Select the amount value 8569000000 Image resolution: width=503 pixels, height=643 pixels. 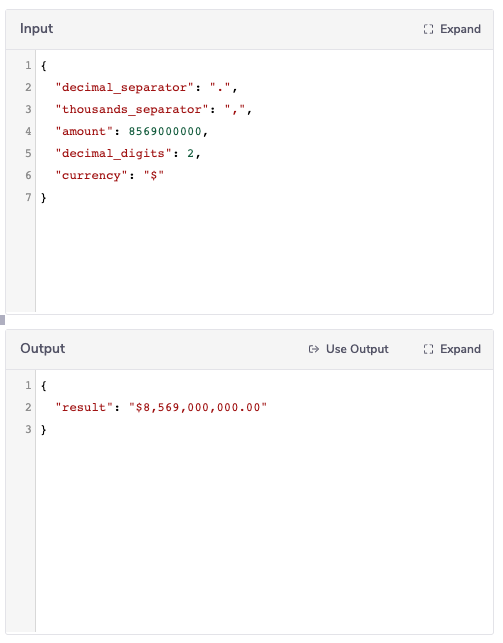(165, 131)
